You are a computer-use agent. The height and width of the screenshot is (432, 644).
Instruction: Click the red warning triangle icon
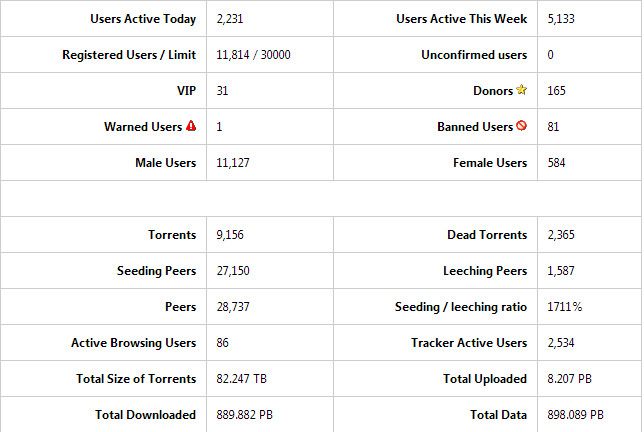[x=191, y=125]
